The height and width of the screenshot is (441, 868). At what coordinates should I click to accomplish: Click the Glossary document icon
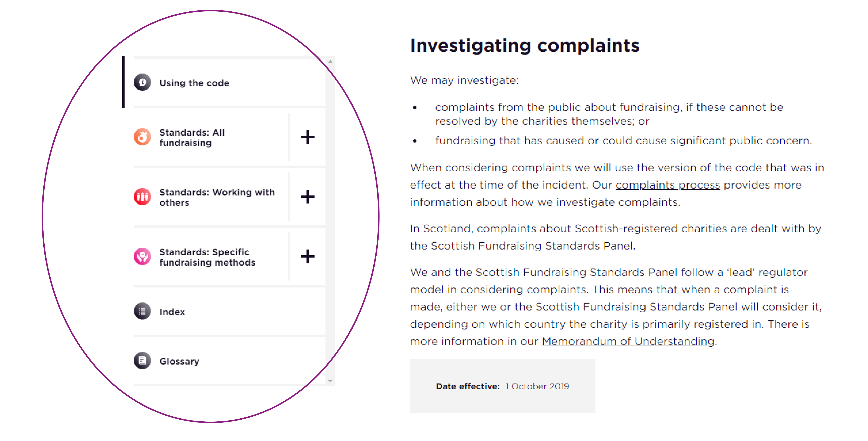coord(142,361)
